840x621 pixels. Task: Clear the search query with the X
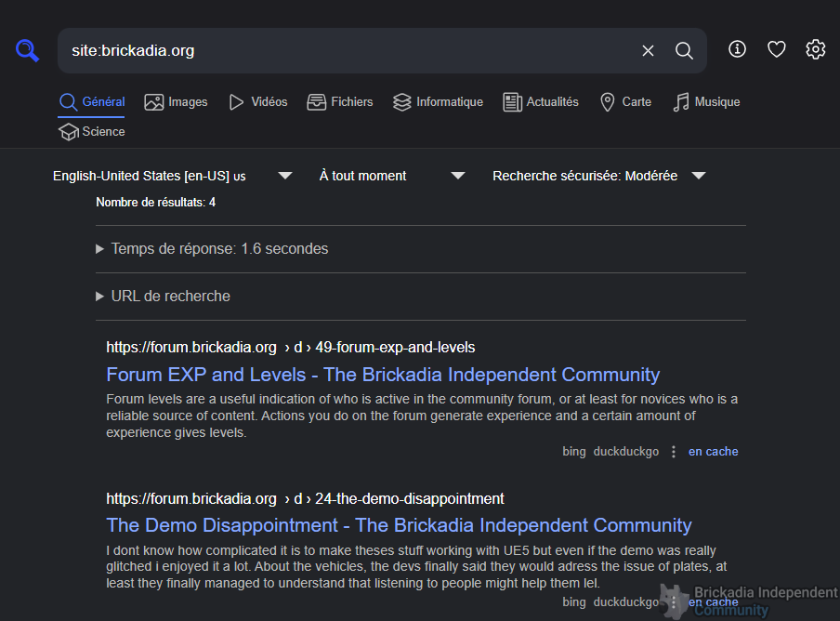(648, 51)
